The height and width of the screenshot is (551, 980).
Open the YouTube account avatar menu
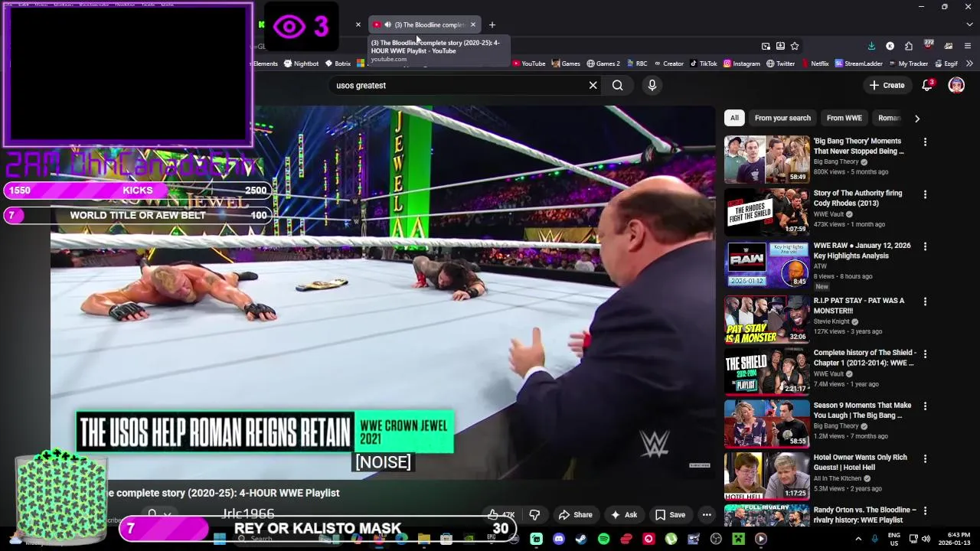point(956,86)
